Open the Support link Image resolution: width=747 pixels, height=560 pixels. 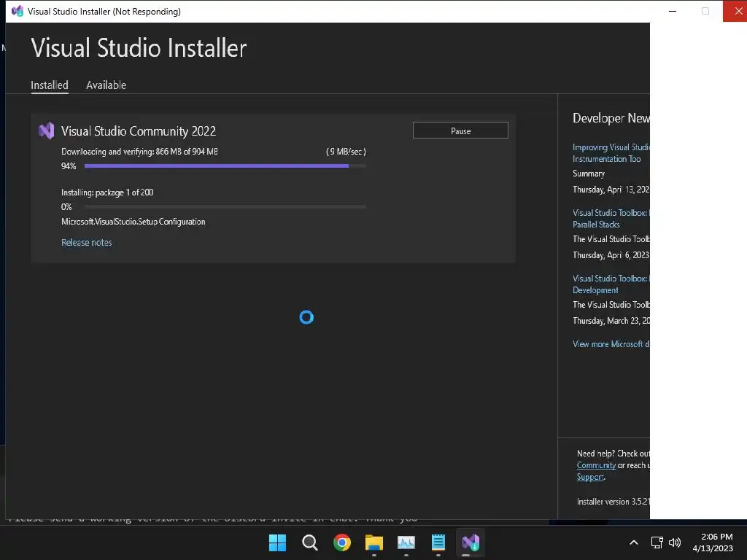click(591, 477)
